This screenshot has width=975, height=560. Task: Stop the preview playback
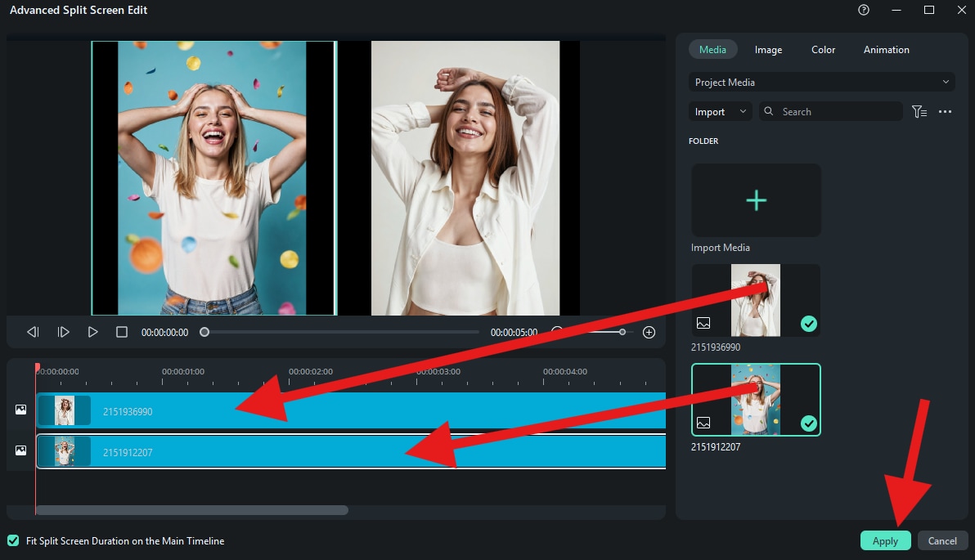[122, 332]
